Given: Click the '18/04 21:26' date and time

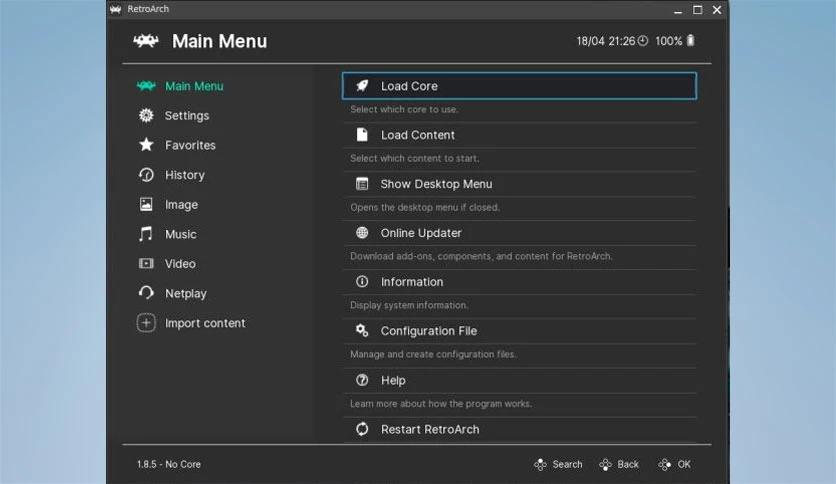Looking at the screenshot, I should [606, 41].
